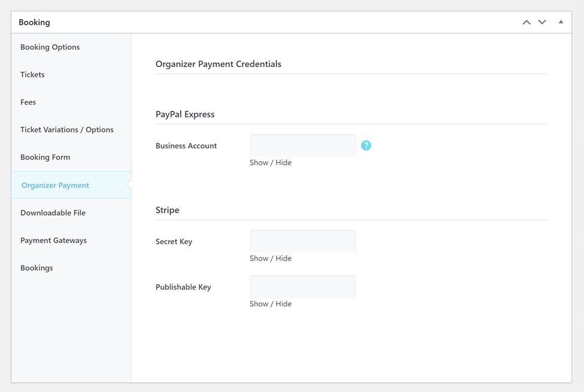Toggle Show / Hide under Secret Key

pyautogui.click(x=270, y=258)
